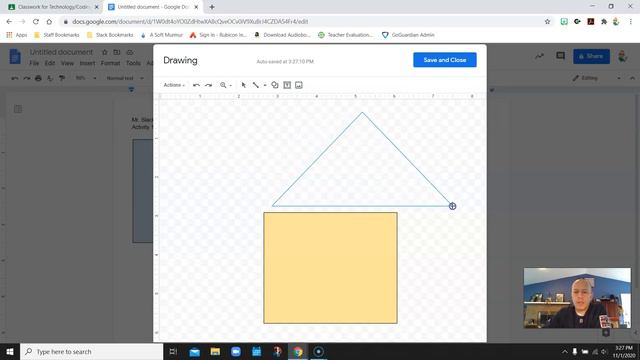Redo the drawing action
The height and width of the screenshot is (360, 640).
pyautogui.click(x=209, y=85)
